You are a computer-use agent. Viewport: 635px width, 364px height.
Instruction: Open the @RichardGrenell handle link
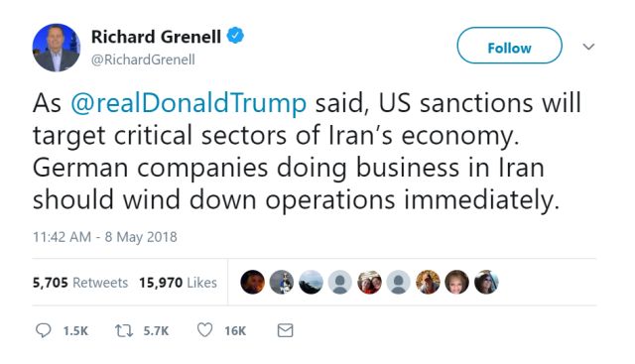tap(143, 60)
